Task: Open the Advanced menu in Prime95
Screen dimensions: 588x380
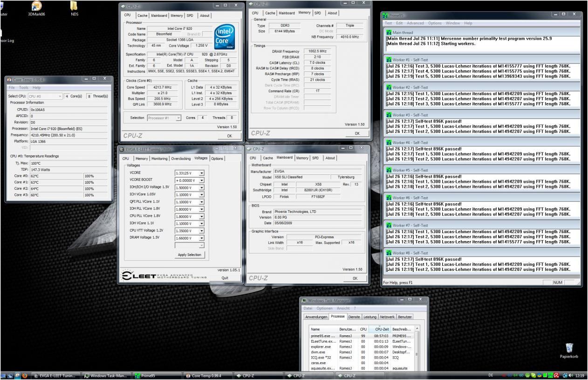Action: [x=415, y=23]
